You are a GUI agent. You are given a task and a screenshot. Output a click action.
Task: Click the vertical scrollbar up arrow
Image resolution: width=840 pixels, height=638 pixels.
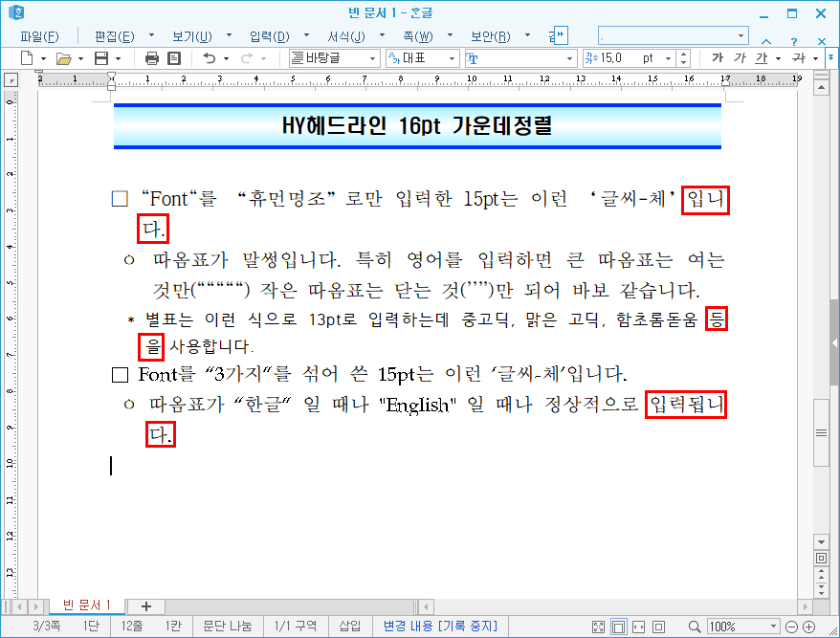pyautogui.click(x=821, y=88)
